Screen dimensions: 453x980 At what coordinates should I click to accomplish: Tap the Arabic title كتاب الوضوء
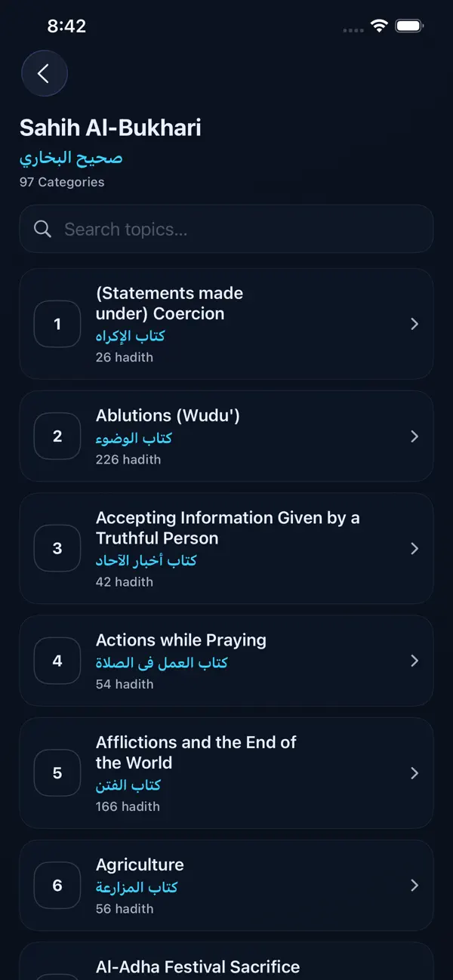pos(134,437)
